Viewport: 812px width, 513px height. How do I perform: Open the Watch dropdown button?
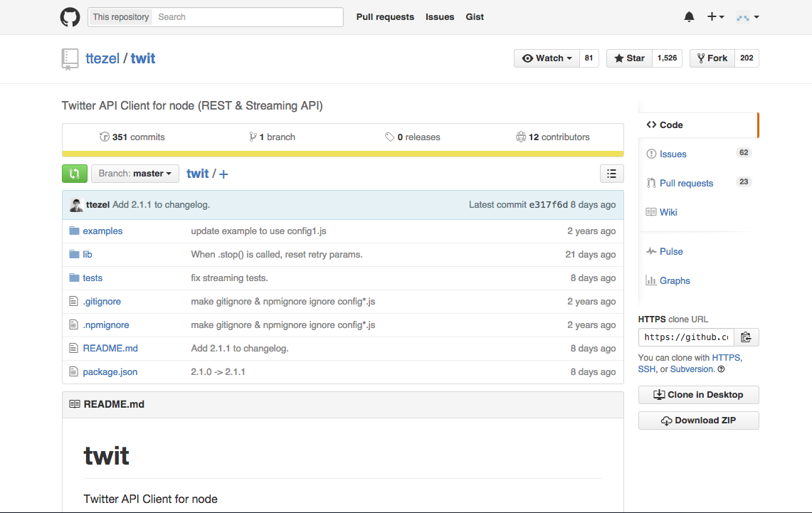[547, 58]
